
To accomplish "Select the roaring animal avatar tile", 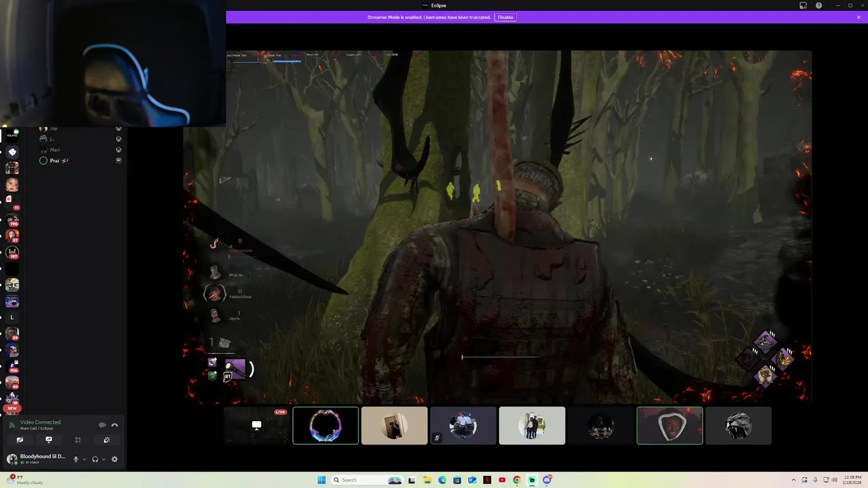I will [738, 426].
